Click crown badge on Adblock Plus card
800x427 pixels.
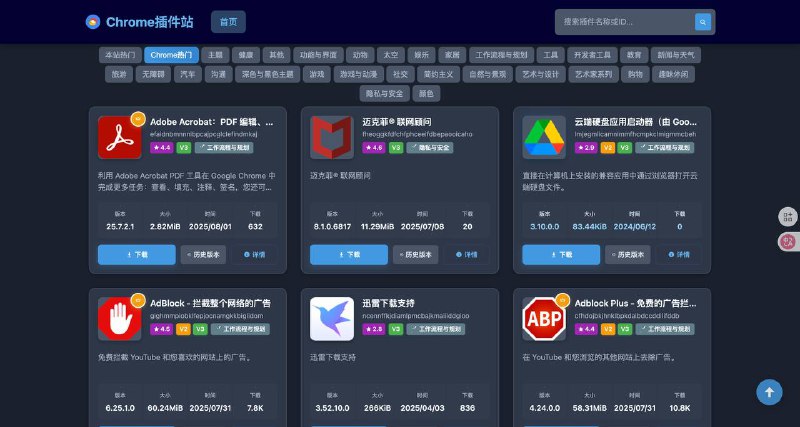point(562,300)
